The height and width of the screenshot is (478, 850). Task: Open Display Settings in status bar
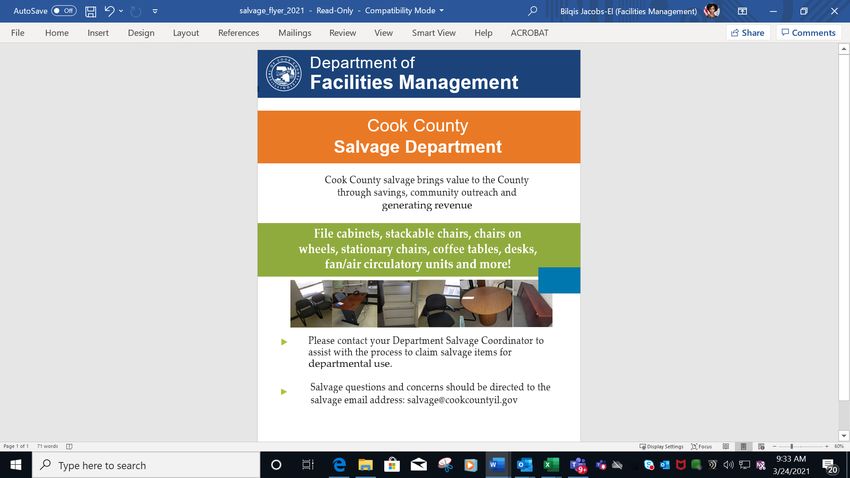coord(661,447)
